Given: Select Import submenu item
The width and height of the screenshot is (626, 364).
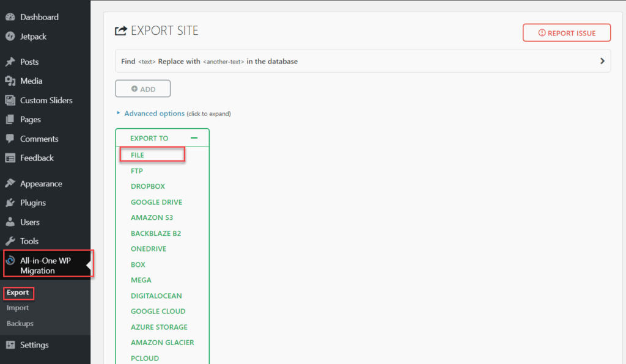Looking at the screenshot, I should tap(18, 308).
